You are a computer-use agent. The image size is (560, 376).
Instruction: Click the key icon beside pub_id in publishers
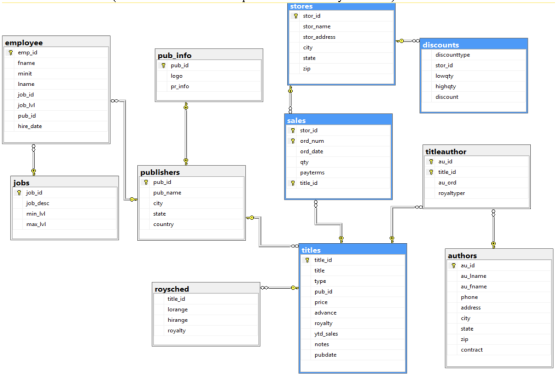coord(146,182)
